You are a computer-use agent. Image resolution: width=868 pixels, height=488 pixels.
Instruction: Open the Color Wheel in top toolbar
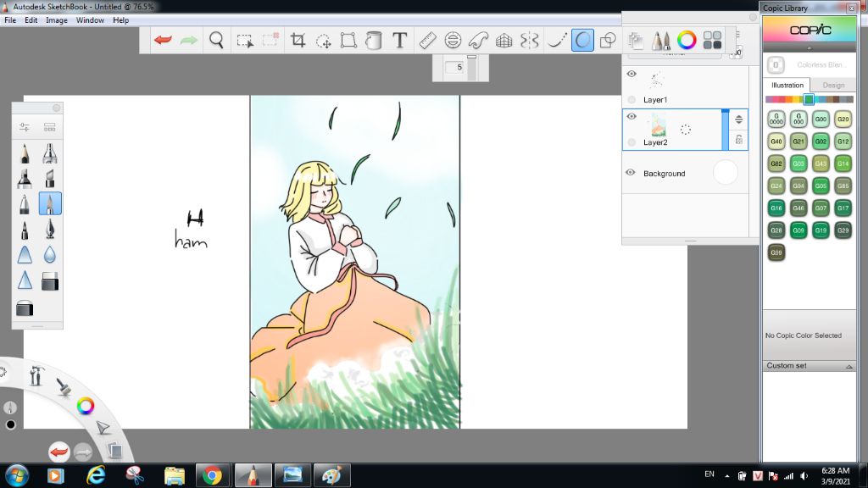click(687, 40)
